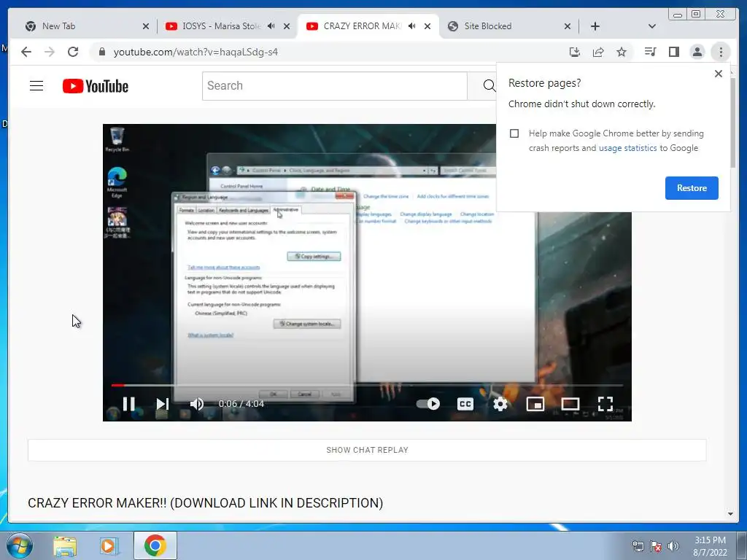Launch Windows Media Player from taskbar
This screenshot has width=747, height=560.
pyautogui.click(x=109, y=545)
